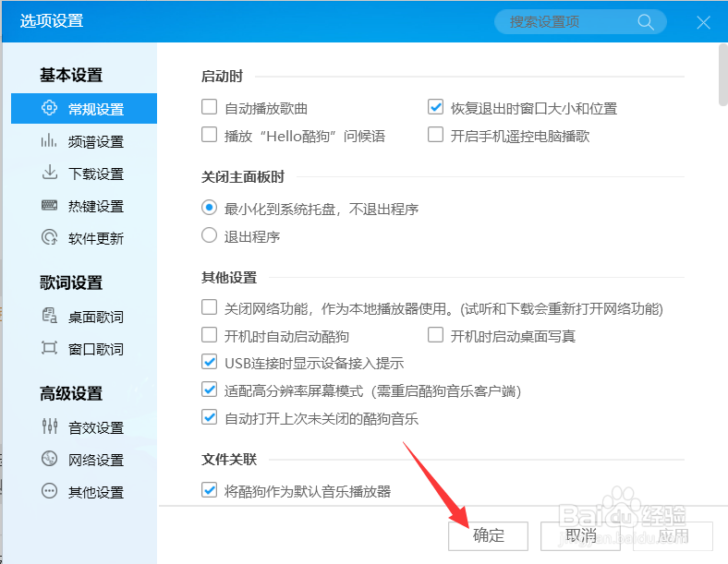Click the 应用 button

pos(673,535)
